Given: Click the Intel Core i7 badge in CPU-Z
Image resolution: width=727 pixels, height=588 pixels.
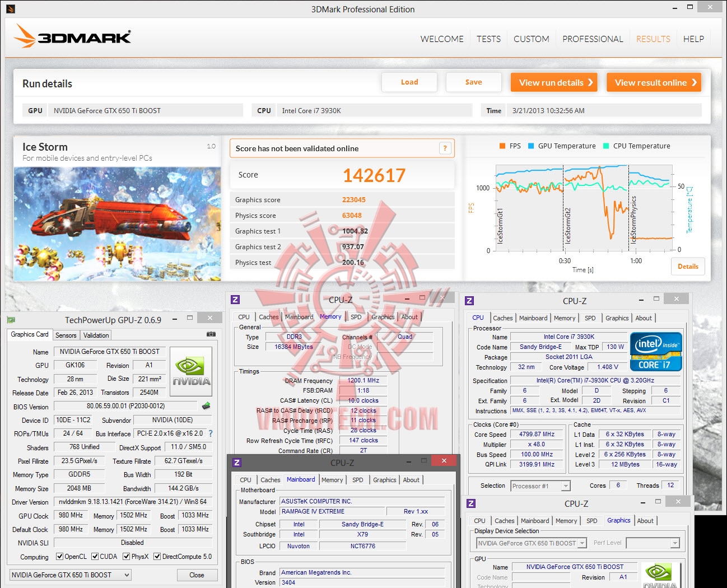Looking at the screenshot, I should 656,351.
